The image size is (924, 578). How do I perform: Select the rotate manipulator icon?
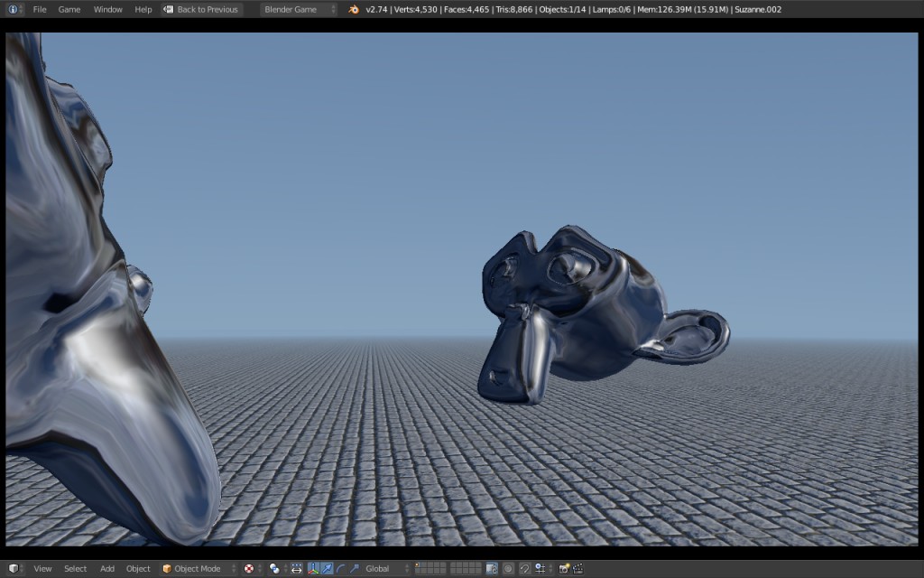click(x=340, y=569)
